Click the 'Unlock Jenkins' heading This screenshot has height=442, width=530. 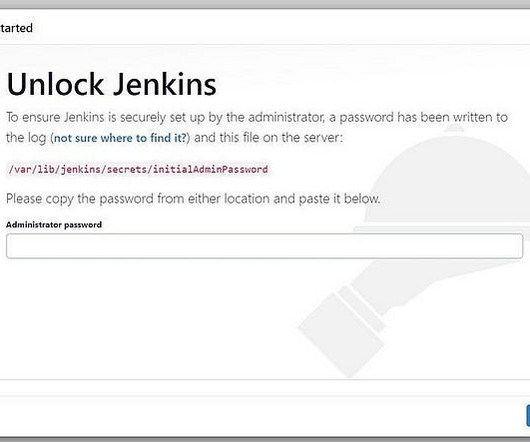[112, 84]
